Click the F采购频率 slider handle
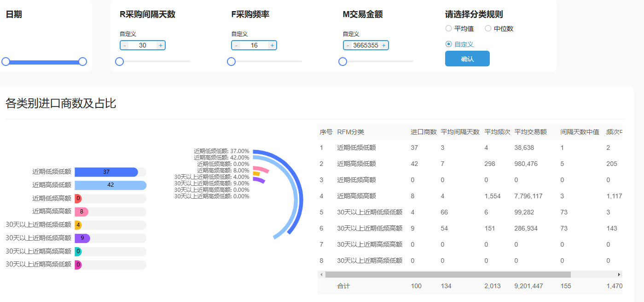 tap(231, 61)
